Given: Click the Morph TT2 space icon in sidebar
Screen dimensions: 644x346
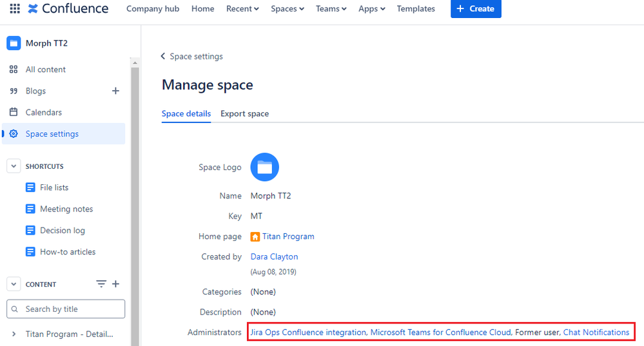Looking at the screenshot, I should (x=14, y=43).
